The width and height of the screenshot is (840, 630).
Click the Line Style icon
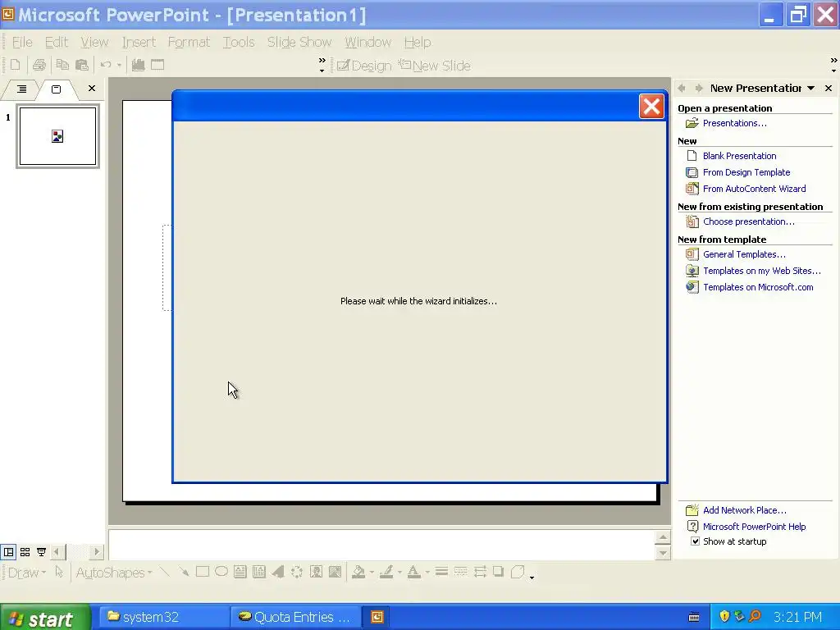point(441,572)
